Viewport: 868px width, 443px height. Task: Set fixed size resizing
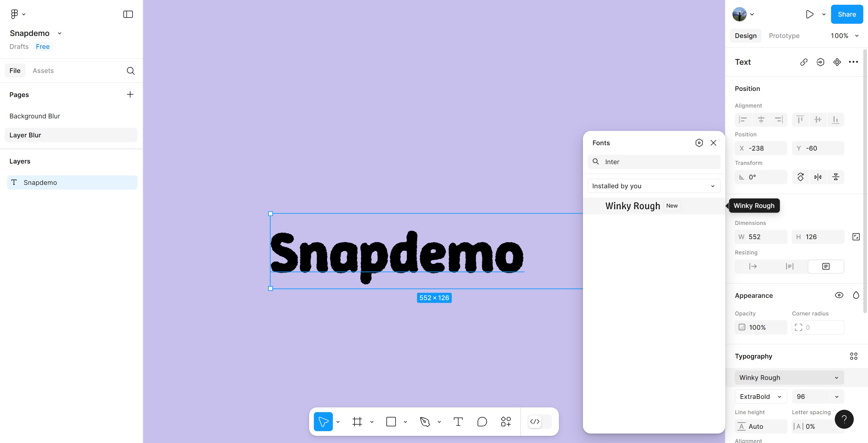826,266
